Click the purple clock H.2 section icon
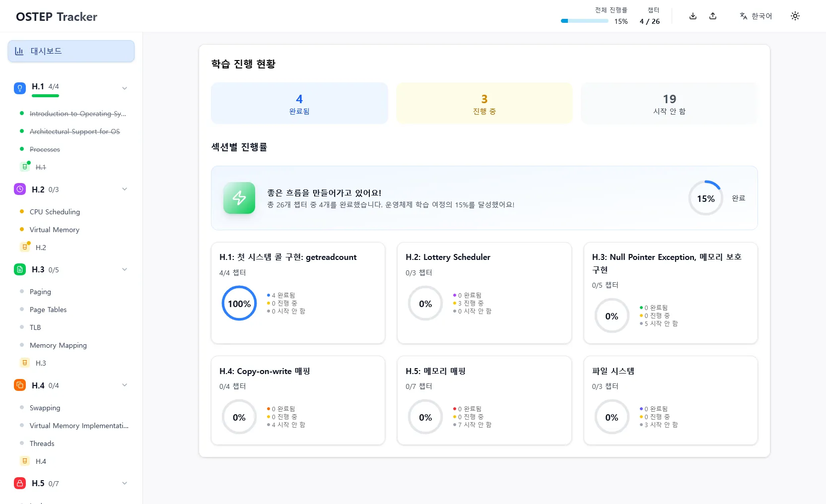Screen dimensions: 826x504 pyautogui.click(x=20, y=189)
